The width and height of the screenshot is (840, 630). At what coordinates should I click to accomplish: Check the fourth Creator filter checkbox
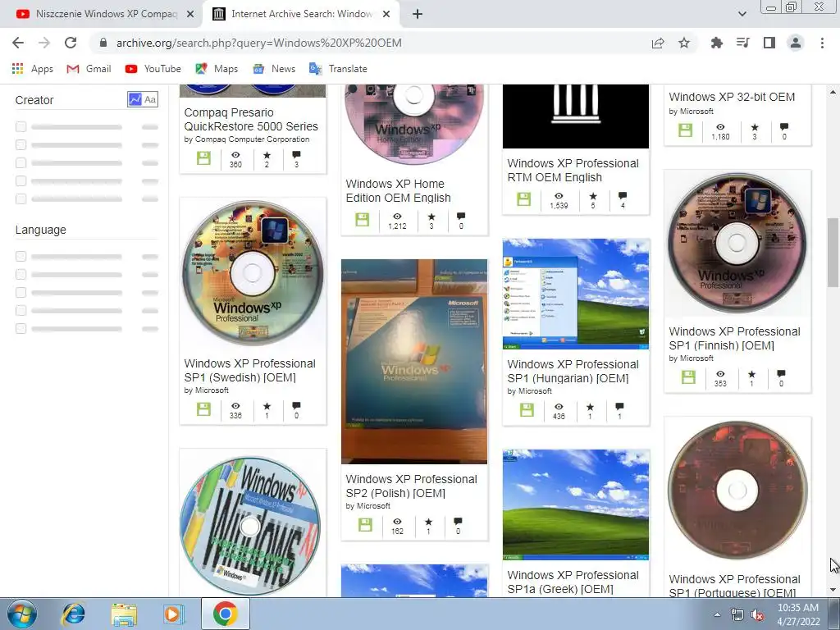point(21,181)
